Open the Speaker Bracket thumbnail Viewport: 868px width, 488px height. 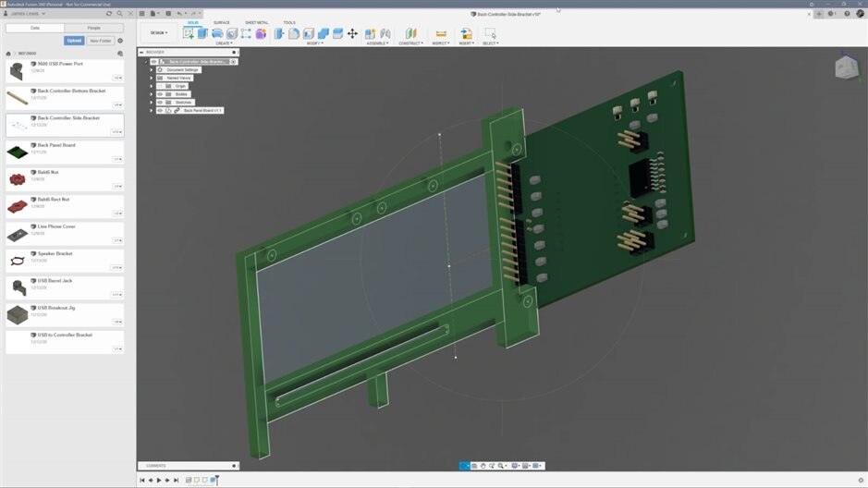click(x=18, y=261)
